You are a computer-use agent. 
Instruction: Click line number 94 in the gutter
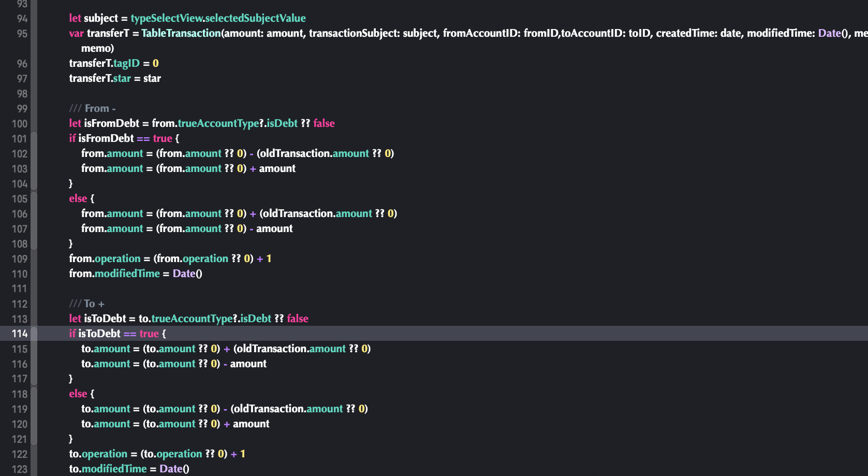click(x=22, y=19)
